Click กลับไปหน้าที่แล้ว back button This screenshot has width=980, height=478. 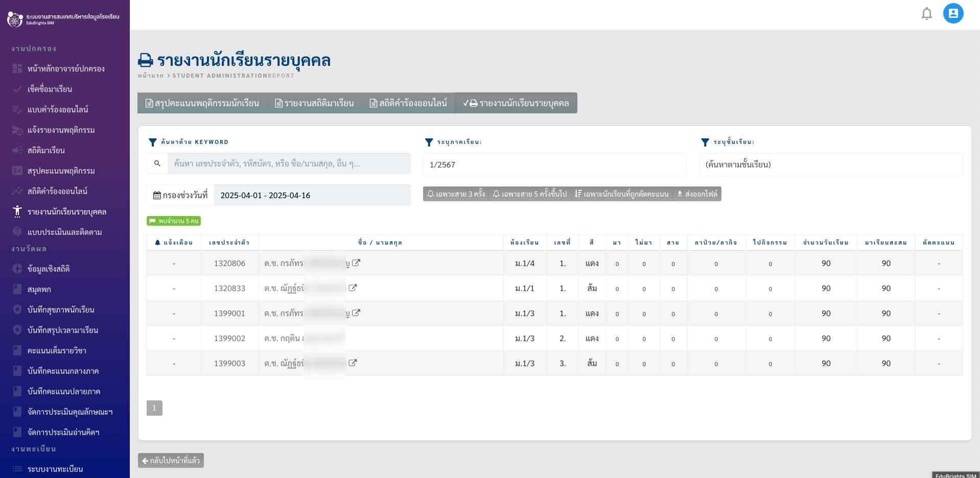[171, 461]
